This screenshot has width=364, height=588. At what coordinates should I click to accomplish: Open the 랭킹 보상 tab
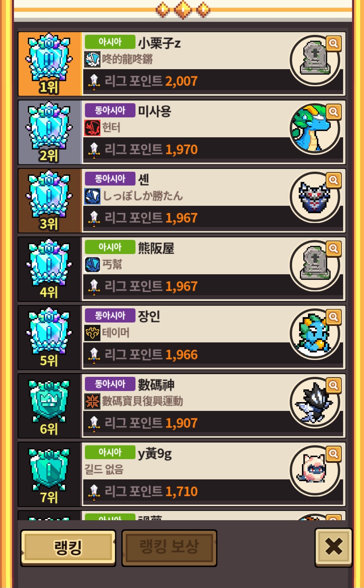169,548
